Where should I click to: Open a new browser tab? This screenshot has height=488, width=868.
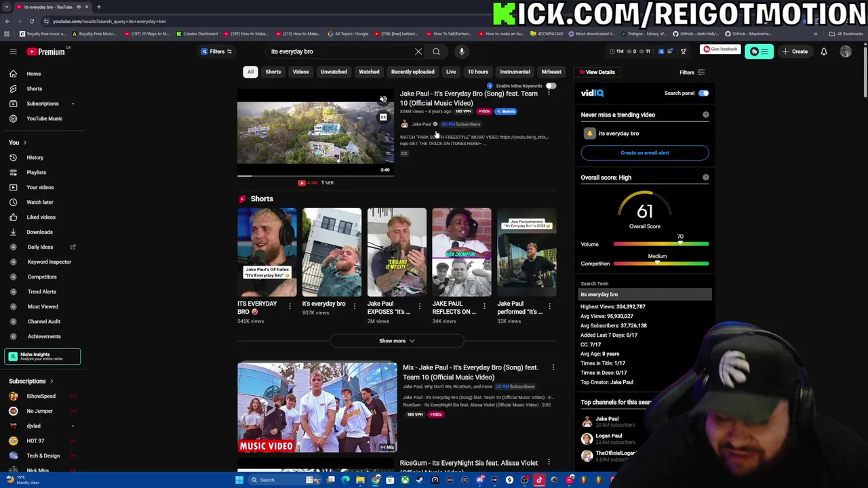click(x=98, y=7)
